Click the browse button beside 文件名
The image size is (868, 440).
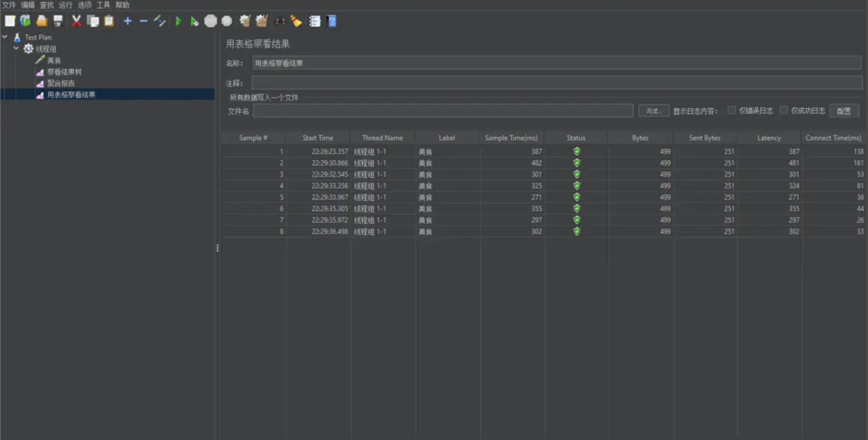(x=653, y=111)
